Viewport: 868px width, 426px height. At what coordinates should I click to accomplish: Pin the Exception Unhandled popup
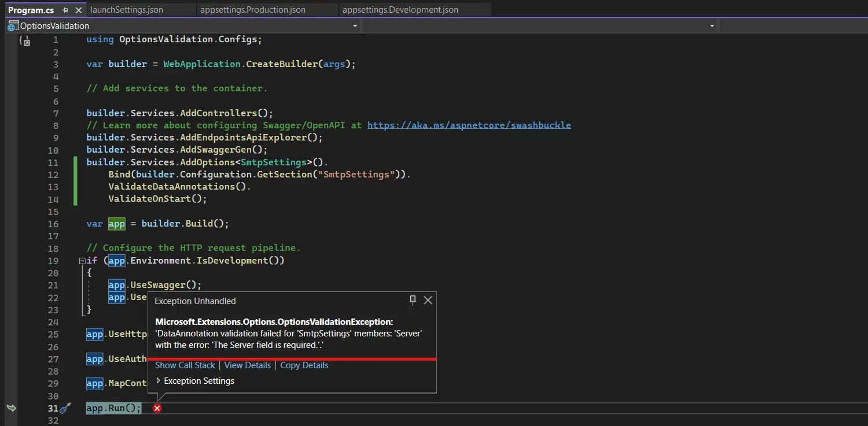click(413, 300)
